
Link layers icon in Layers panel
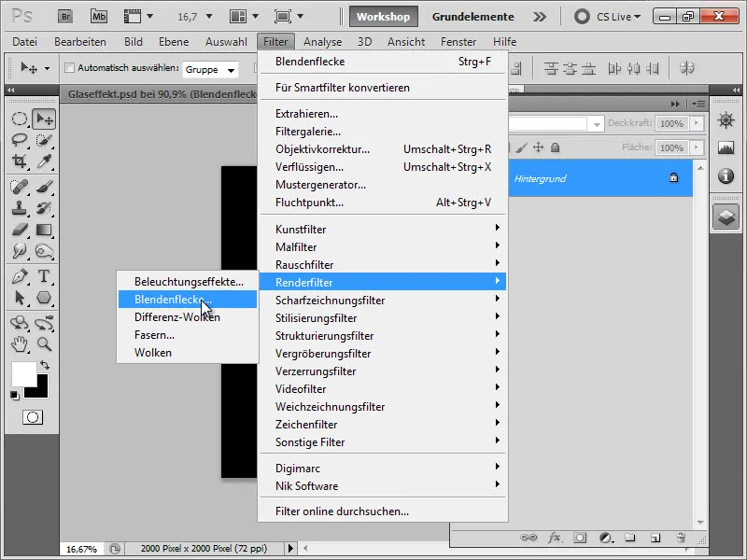[529, 538]
